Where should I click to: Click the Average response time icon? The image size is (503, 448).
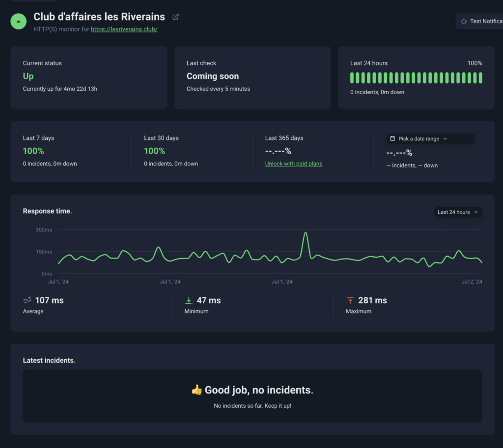(x=28, y=300)
